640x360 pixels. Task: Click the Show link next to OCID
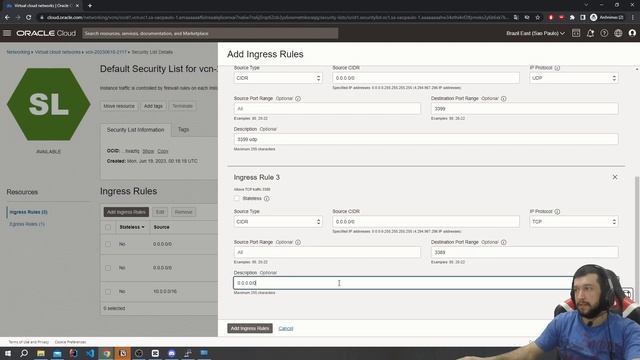click(148, 151)
